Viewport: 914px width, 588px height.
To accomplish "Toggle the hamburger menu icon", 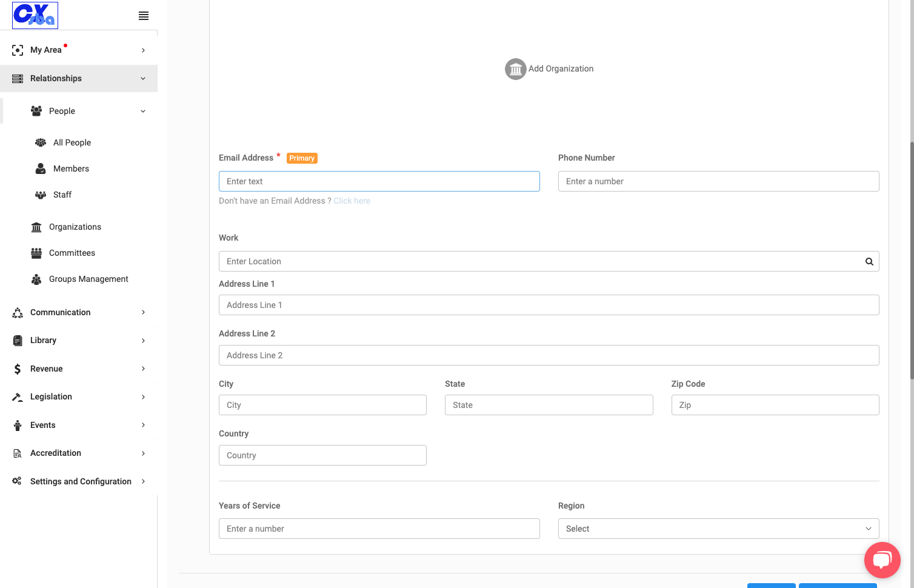I will tap(144, 16).
